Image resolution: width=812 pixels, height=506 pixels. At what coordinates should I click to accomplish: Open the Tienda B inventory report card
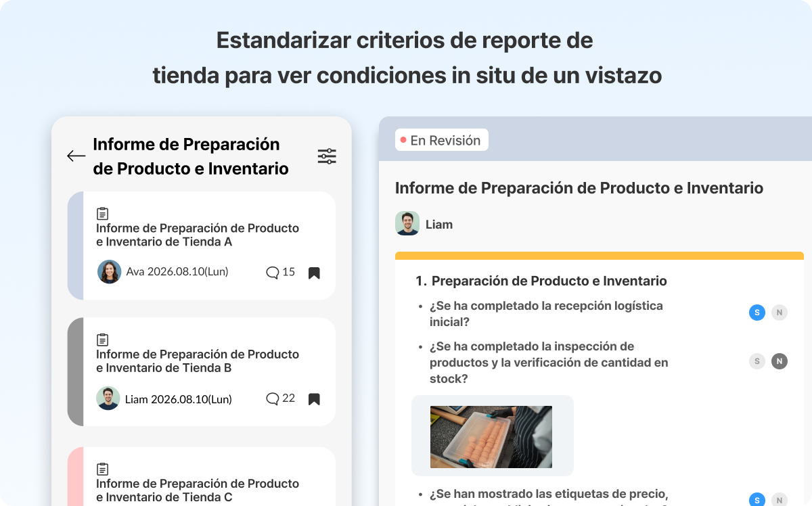(202, 372)
